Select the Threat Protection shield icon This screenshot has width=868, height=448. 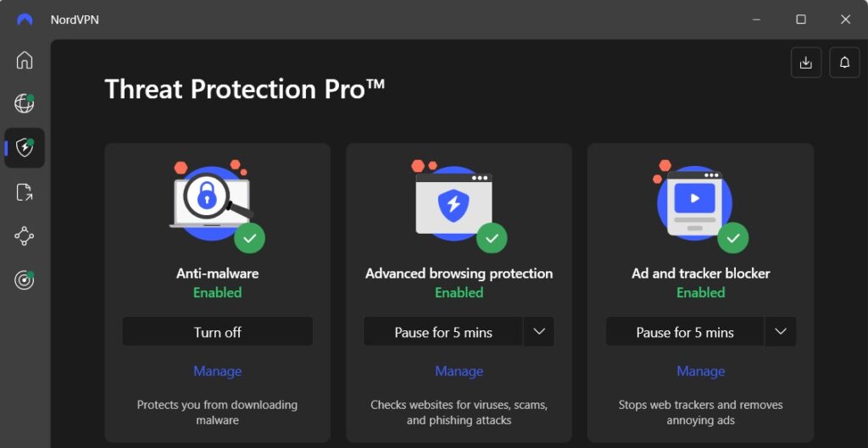[x=25, y=147]
